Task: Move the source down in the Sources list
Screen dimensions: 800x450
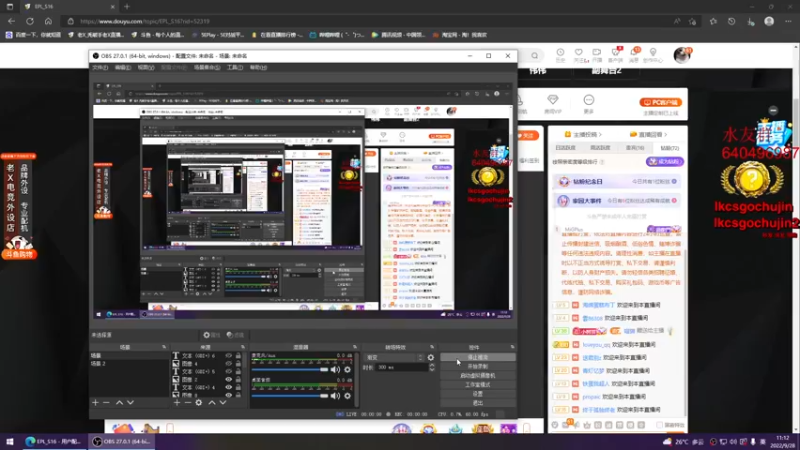Action: coord(223,403)
